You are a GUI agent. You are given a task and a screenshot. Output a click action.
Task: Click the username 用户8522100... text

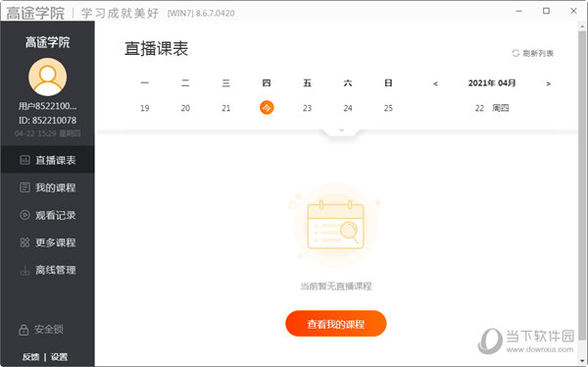tap(48, 106)
